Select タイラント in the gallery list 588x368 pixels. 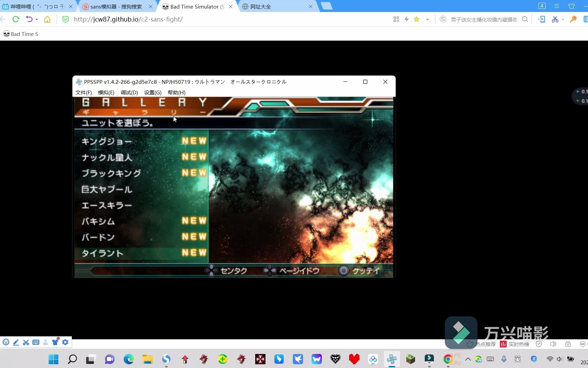coord(141,253)
